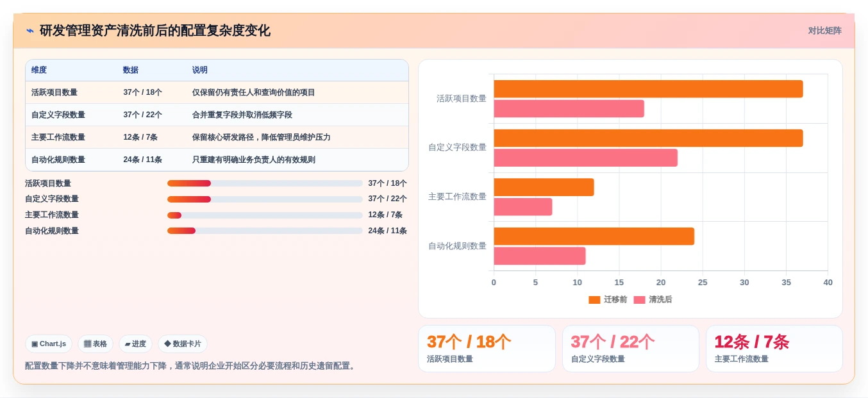Toggle the 清洗后 legend item

pos(653,299)
